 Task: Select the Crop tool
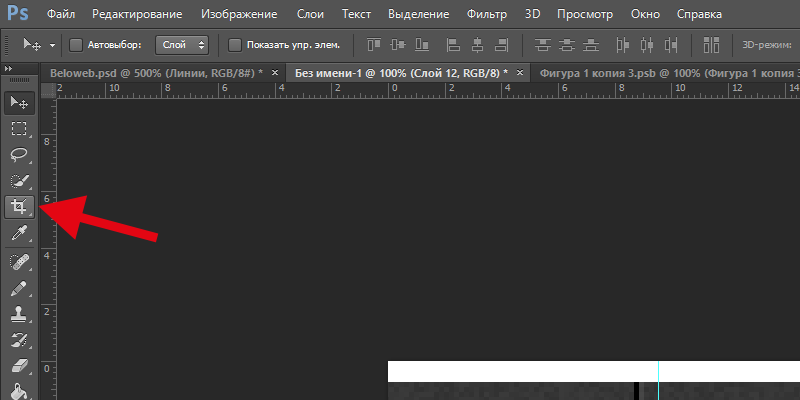tap(18, 207)
